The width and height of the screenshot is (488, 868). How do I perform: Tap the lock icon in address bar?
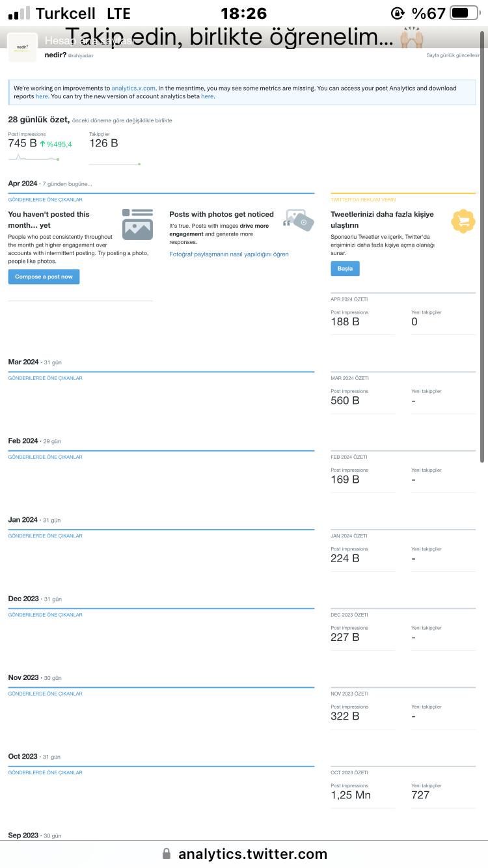tap(167, 853)
